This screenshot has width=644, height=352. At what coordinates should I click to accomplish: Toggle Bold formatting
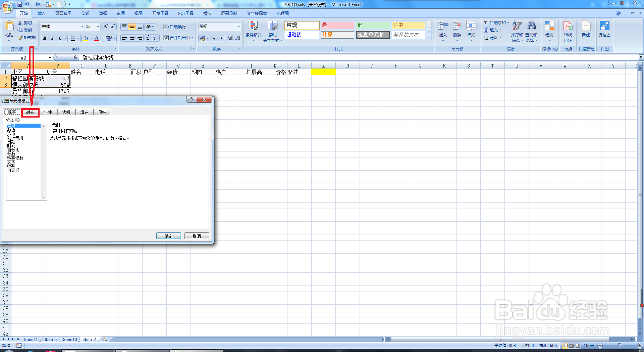(45, 38)
